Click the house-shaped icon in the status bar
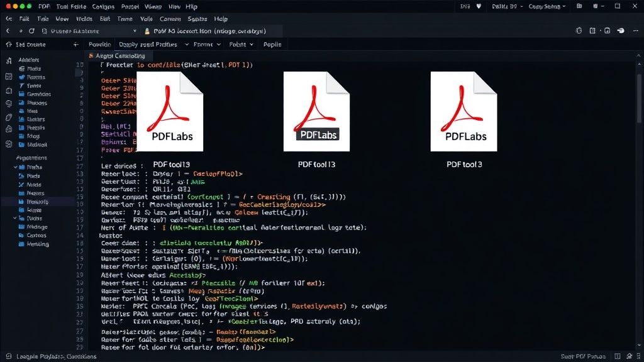This screenshot has height=362, width=644. (629, 356)
